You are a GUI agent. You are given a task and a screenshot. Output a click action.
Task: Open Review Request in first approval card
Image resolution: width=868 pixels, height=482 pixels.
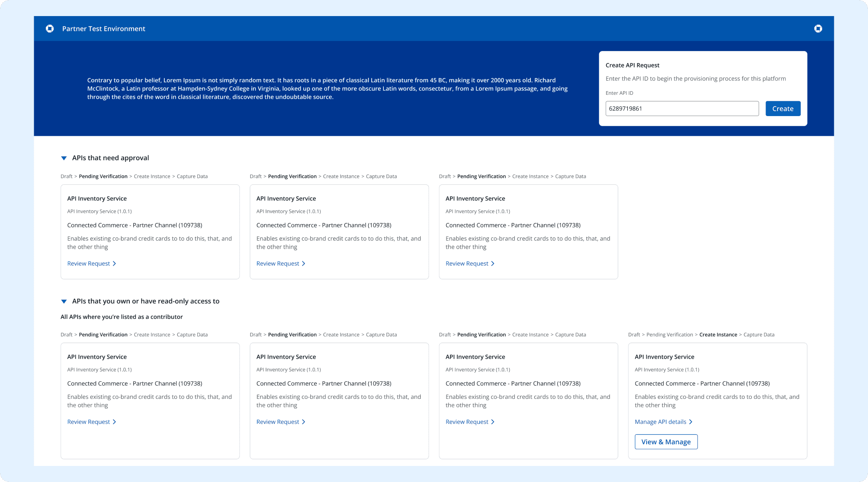88,263
